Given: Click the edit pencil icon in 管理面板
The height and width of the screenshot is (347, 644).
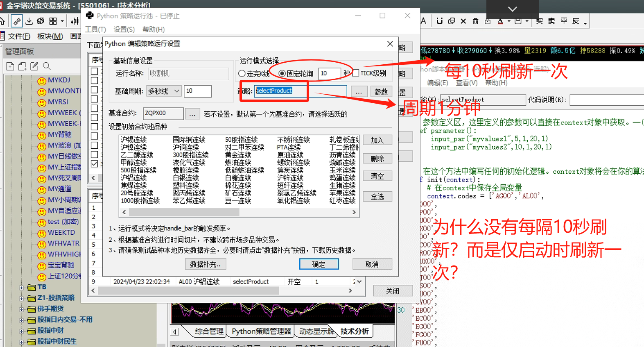Looking at the screenshot, I should [x=34, y=66].
